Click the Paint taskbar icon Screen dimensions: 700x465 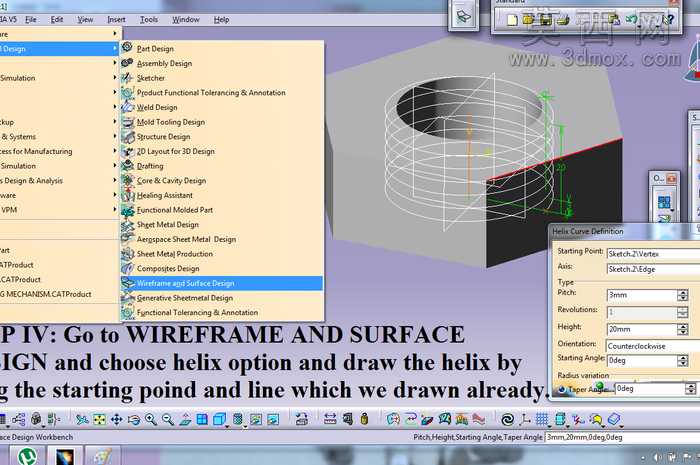tap(102, 456)
